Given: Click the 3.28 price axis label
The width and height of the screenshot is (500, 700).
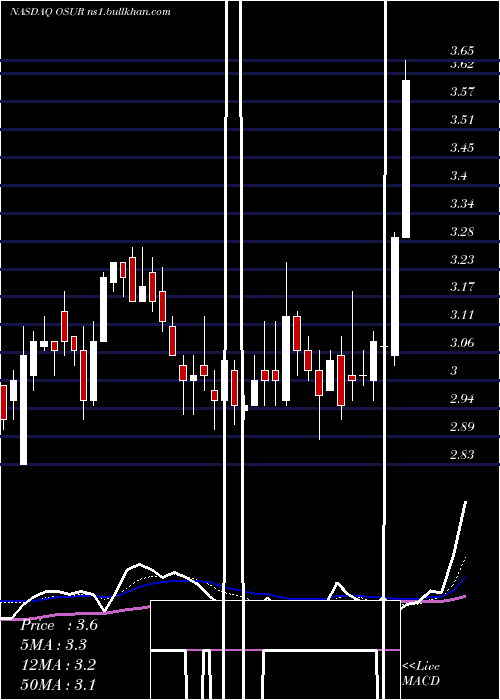Looking at the screenshot, I should tap(462, 232).
